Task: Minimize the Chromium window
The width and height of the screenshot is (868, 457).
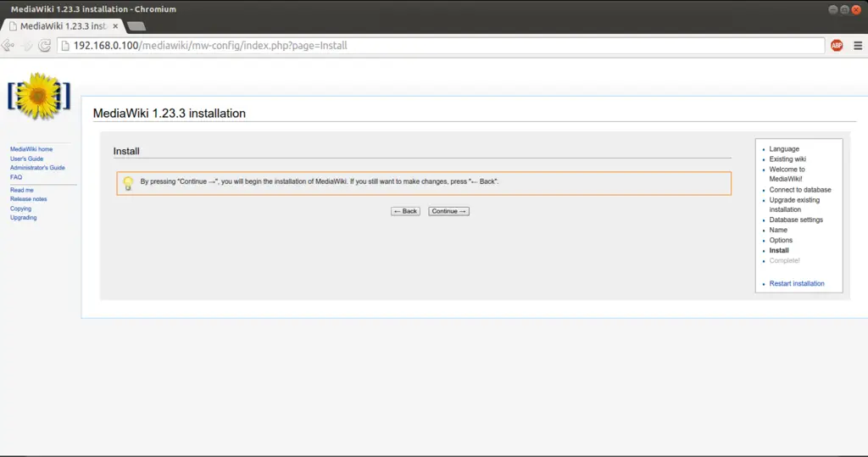Action: pyautogui.click(x=832, y=9)
